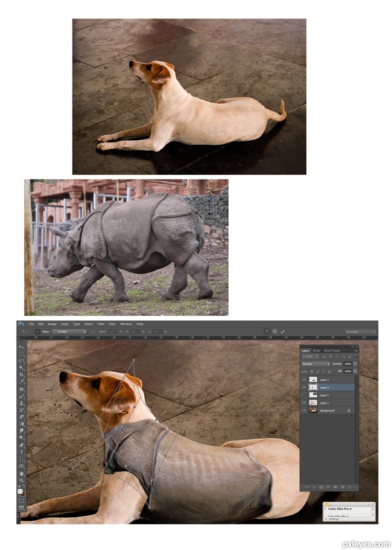Viewport: 392px width, 550px height.
Task: Select the Gradient tool
Action: pyautogui.click(x=22, y=424)
